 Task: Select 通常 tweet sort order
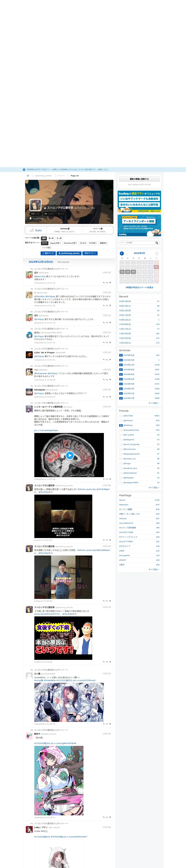point(44,238)
